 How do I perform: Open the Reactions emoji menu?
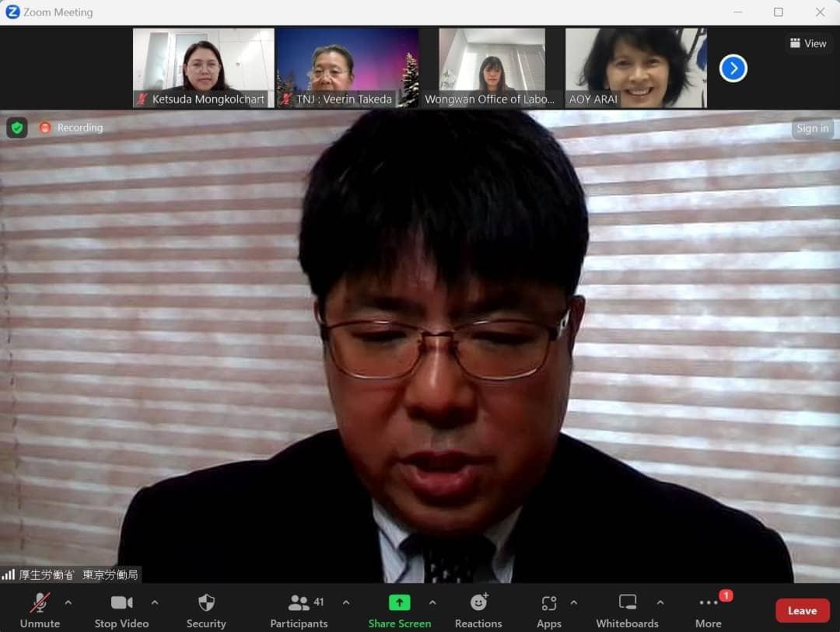click(x=478, y=603)
